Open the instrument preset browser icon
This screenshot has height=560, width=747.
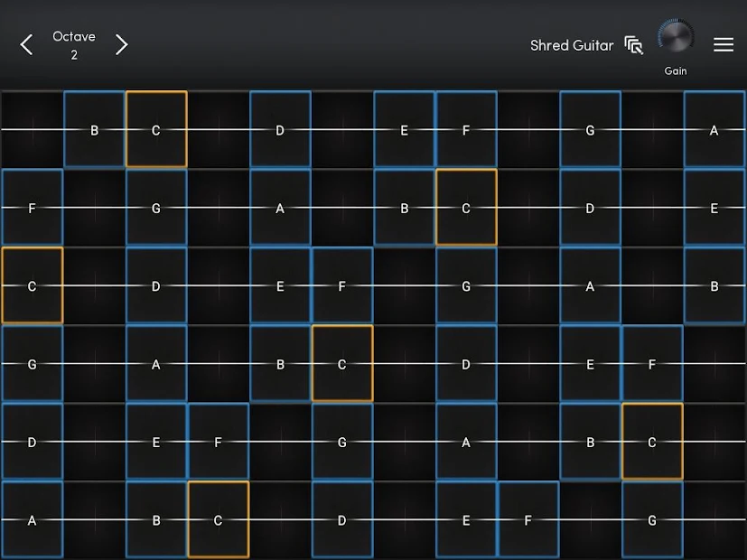(x=634, y=45)
